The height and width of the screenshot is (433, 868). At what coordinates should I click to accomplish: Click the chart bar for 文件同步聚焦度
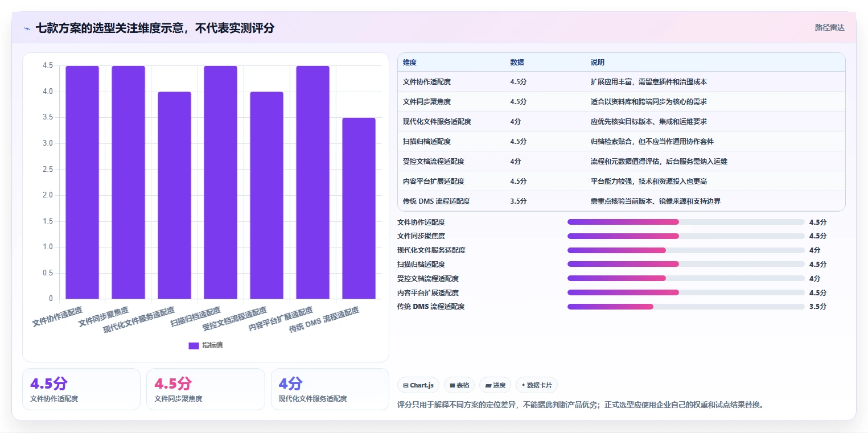(x=128, y=182)
